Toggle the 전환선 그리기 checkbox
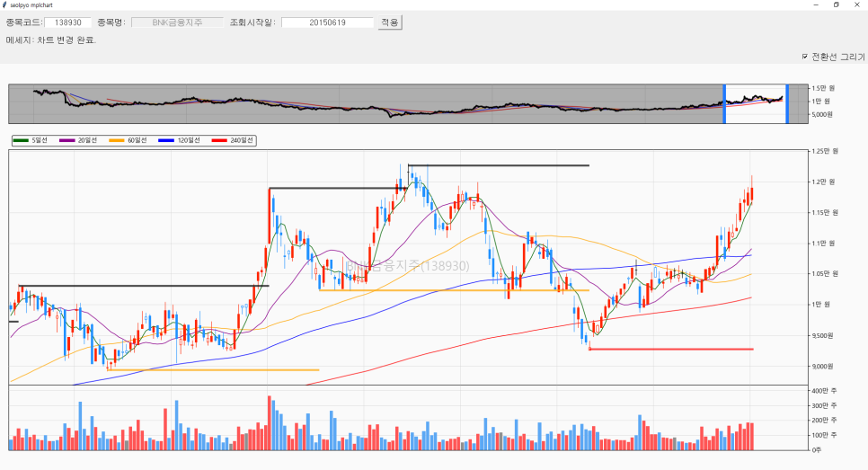868x470 pixels. click(805, 57)
